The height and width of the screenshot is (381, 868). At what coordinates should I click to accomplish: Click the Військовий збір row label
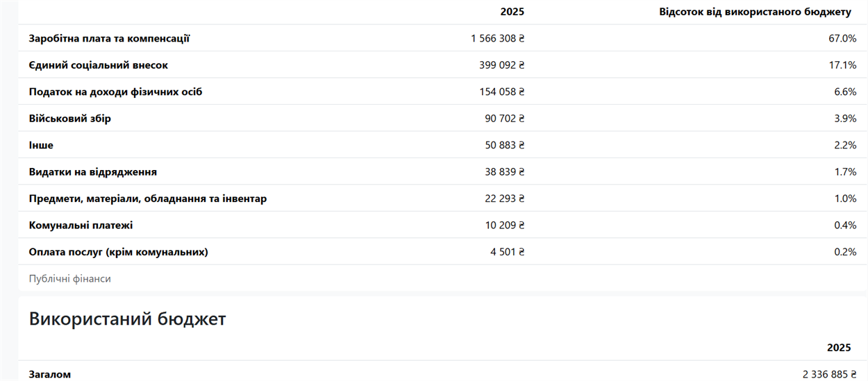pos(70,119)
